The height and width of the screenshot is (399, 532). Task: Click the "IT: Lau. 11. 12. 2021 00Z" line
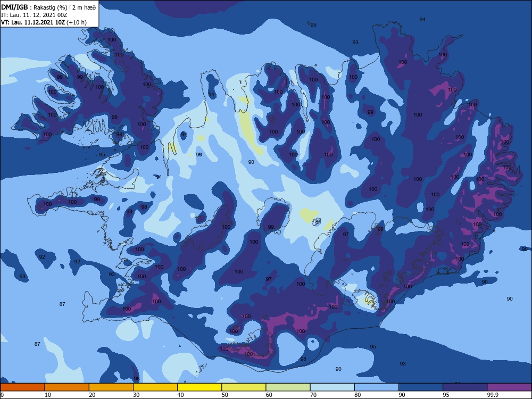click(x=34, y=15)
